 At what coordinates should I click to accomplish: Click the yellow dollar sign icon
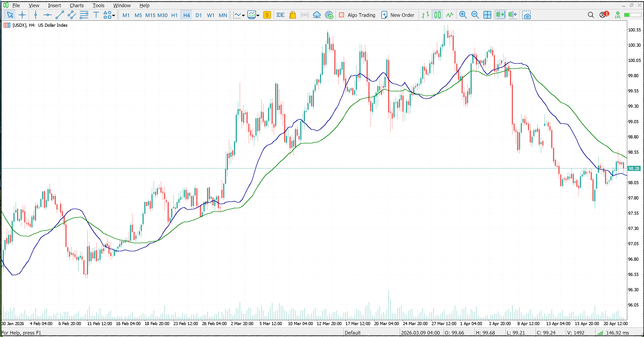click(267, 15)
